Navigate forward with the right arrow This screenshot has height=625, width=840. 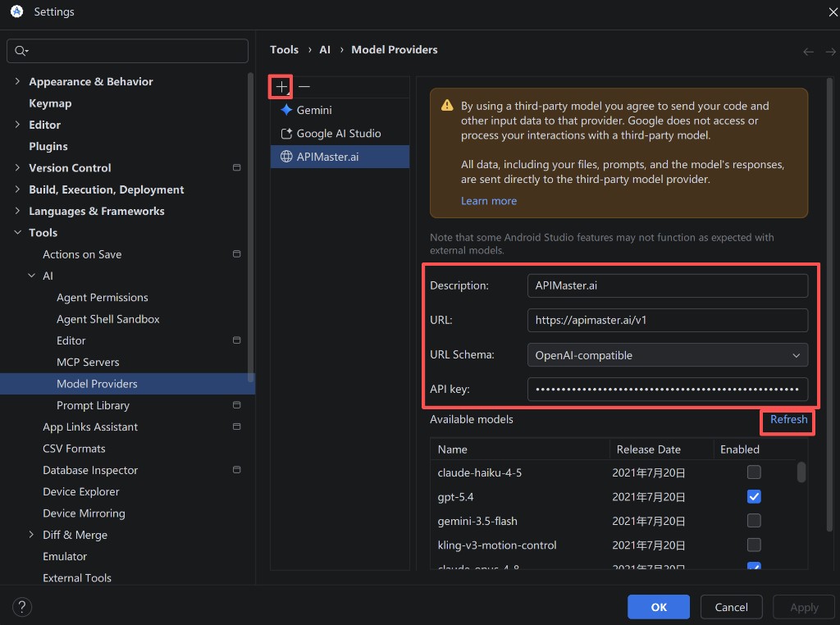click(x=830, y=52)
